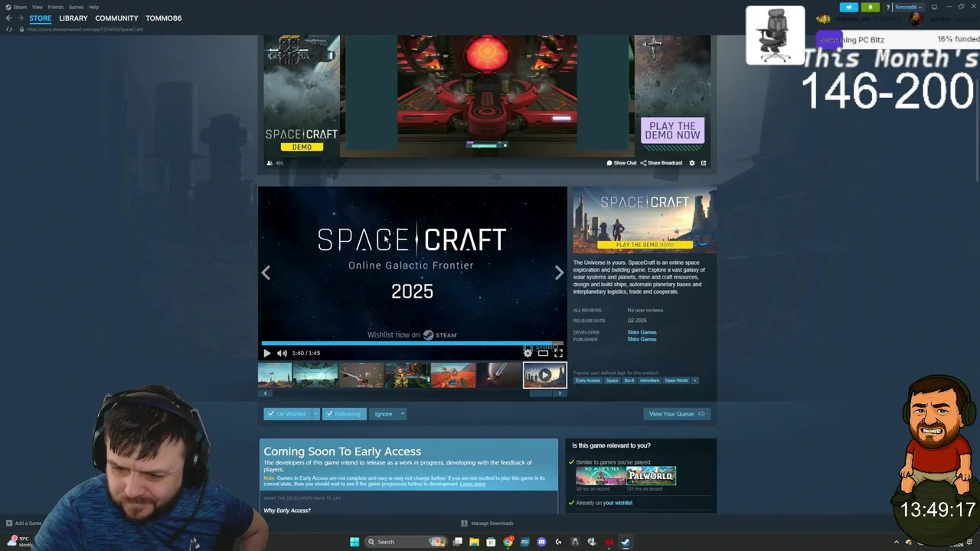
Task: Open Task View in the taskbar
Action: coord(457,542)
